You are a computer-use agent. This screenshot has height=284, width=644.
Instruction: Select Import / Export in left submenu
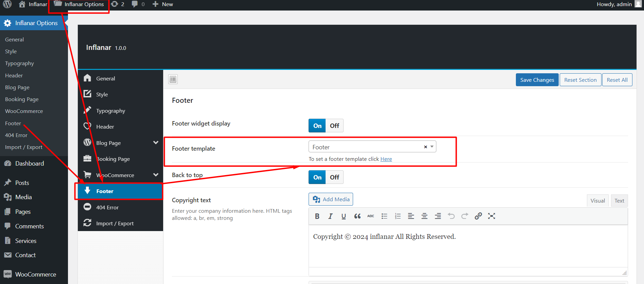[x=23, y=147]
